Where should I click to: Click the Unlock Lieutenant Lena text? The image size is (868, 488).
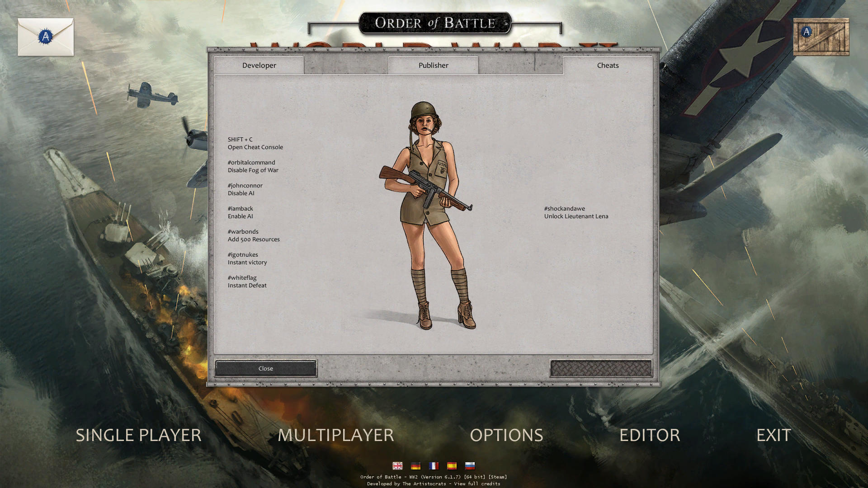point(576,216)
